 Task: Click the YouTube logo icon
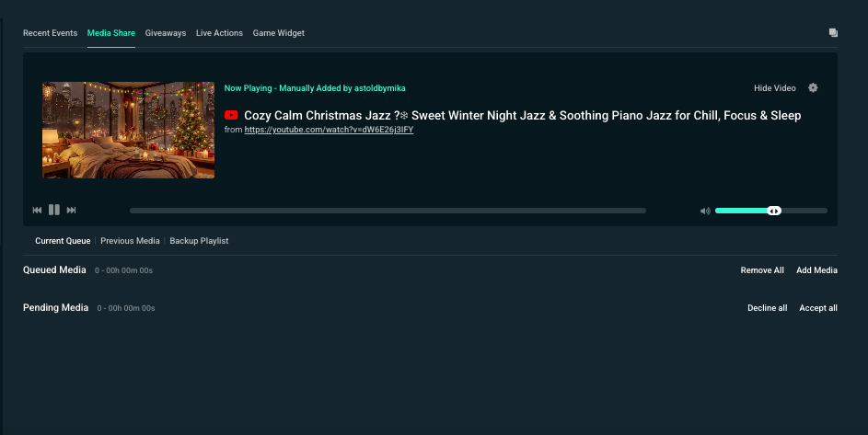[x=231, y=115]
